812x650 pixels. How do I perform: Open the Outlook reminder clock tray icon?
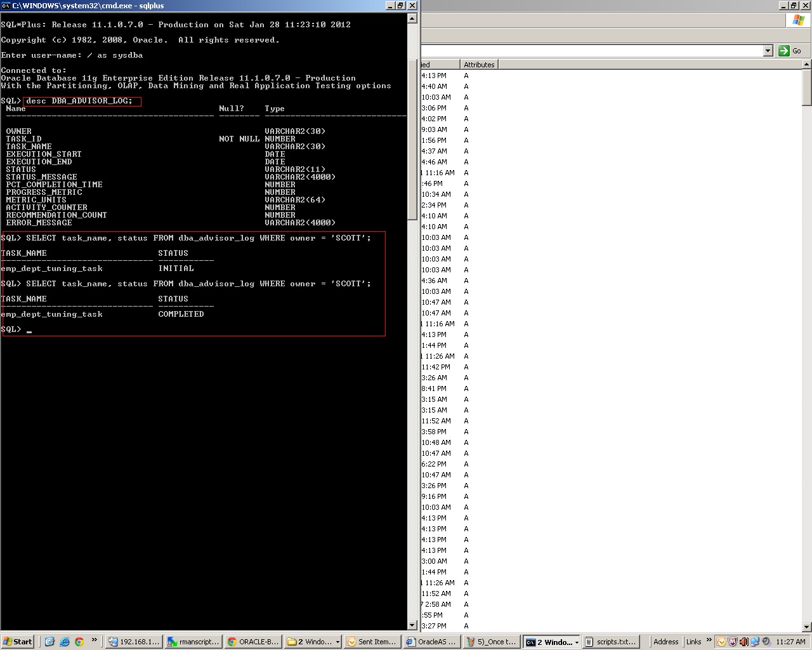[x=721, y=642]
